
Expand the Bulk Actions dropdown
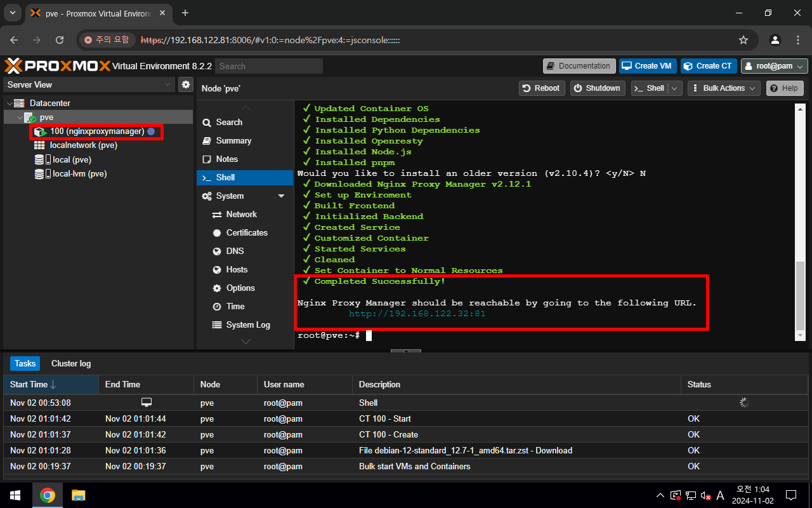click(x=723, y=88)
